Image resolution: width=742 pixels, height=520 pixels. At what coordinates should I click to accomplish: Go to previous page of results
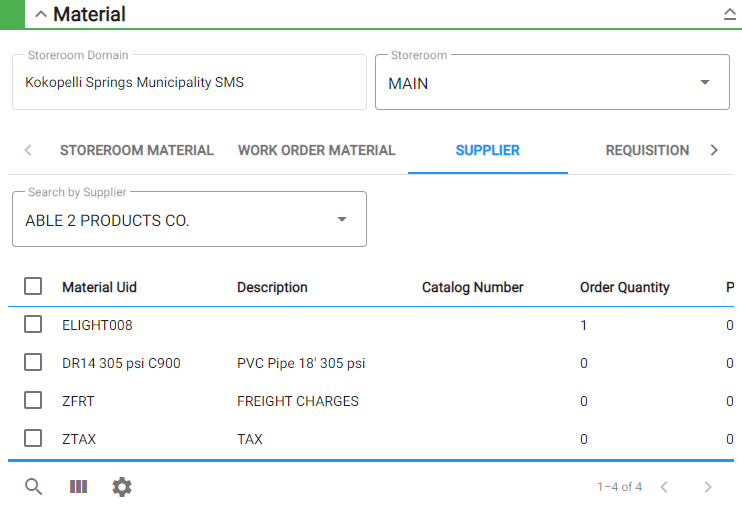click(x=664, y=487)
